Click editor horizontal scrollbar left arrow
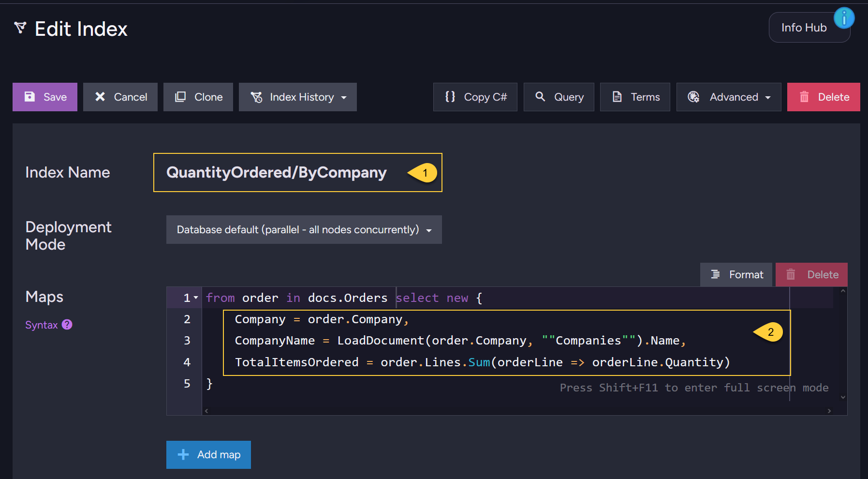The image size is (868, 479). click(206, 411)
